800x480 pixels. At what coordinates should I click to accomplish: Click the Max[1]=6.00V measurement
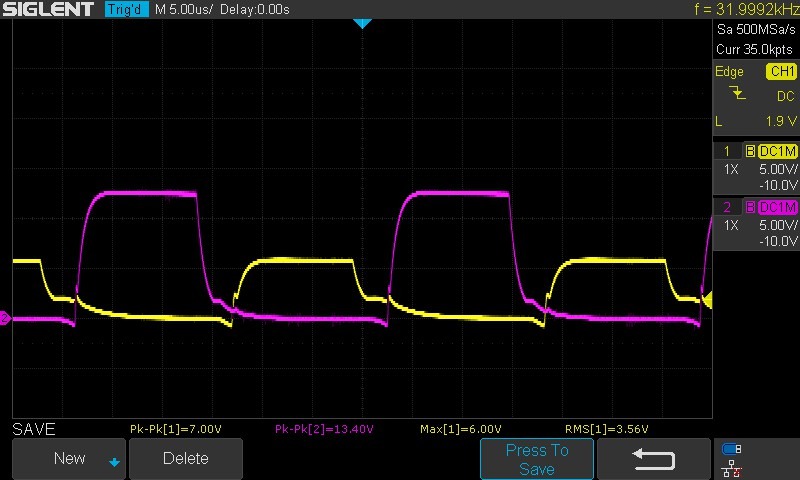tap(461, 430)
